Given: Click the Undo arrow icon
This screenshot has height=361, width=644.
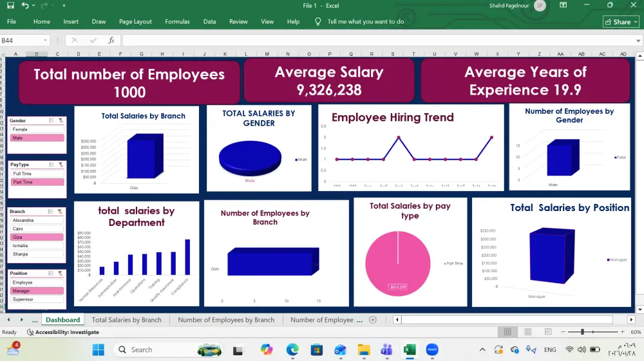Looking at the screenshot, I should point(26,5).
